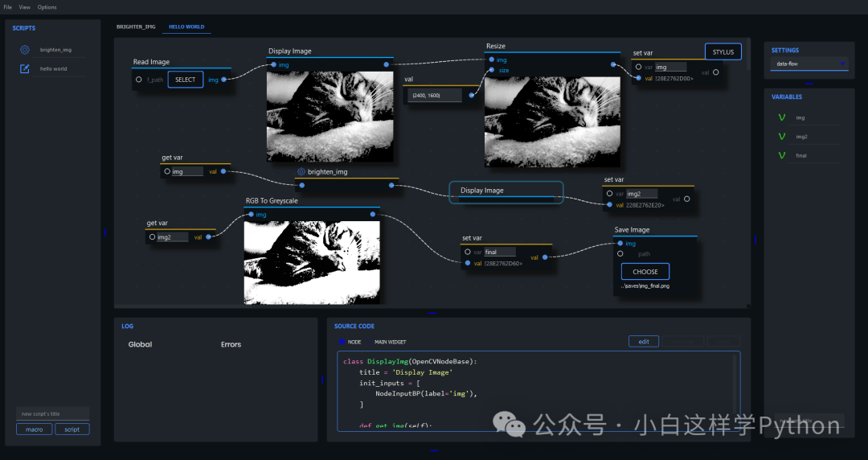Click the img field in the top set var node
The height and width of the screenshot is (460, 868).
pyautogui.click(x=671, y=67)
